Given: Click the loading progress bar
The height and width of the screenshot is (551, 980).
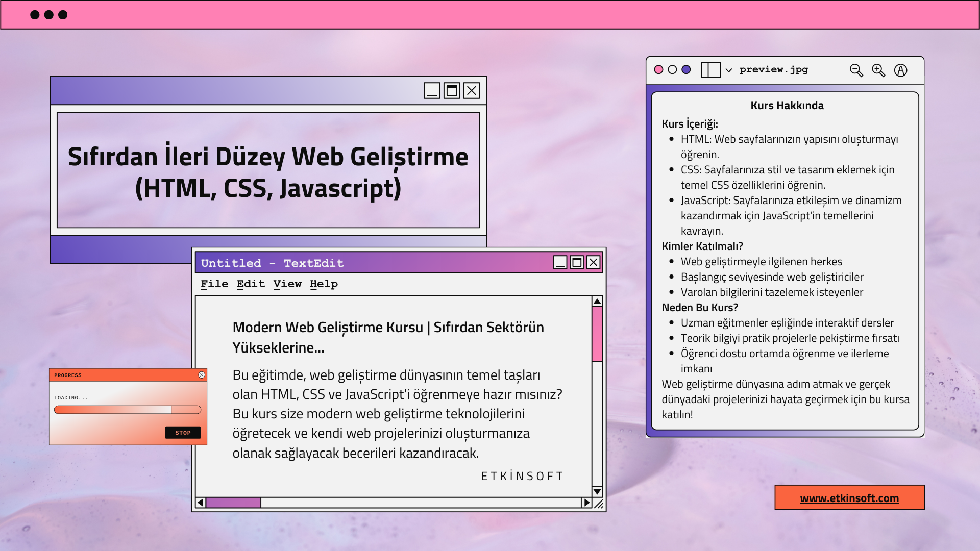Looking at the screenshot, I should [x=128, y=410].
